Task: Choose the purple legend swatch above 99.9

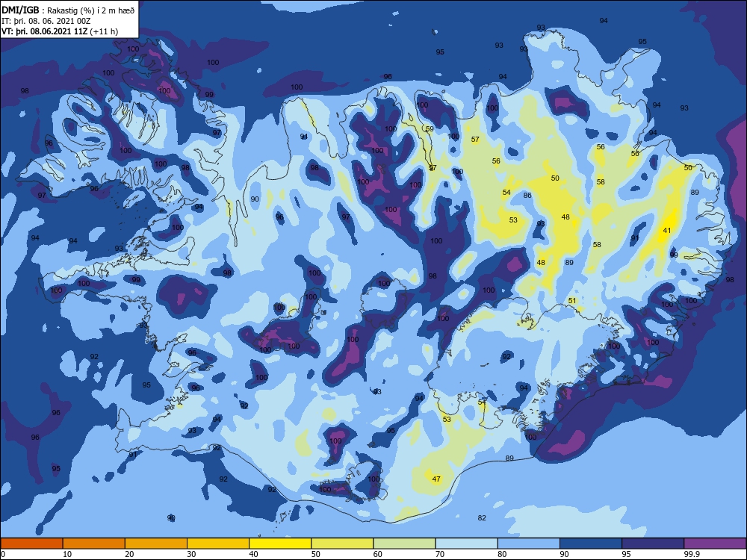Action: click(715, 544)
